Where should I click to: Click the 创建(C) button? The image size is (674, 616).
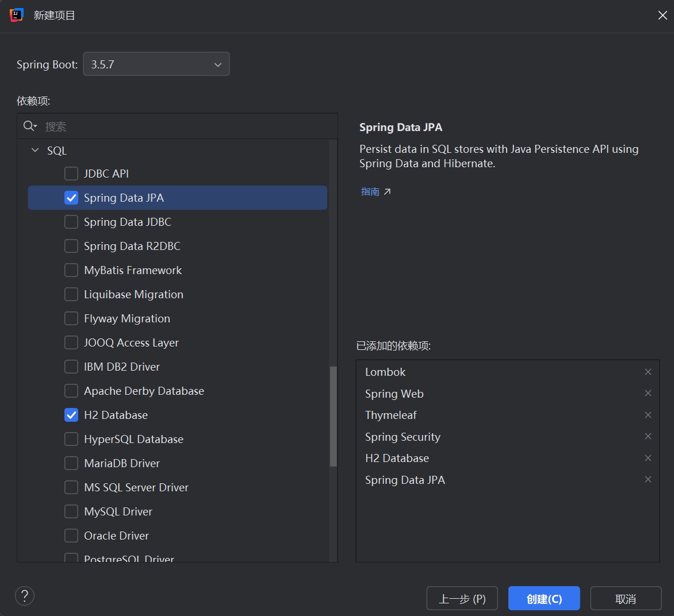543,598
